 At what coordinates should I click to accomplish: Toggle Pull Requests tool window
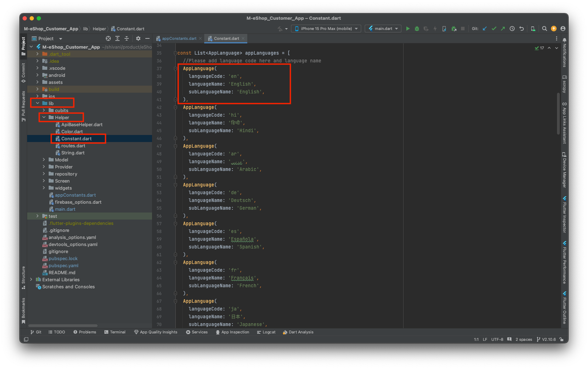click(23, 106)
